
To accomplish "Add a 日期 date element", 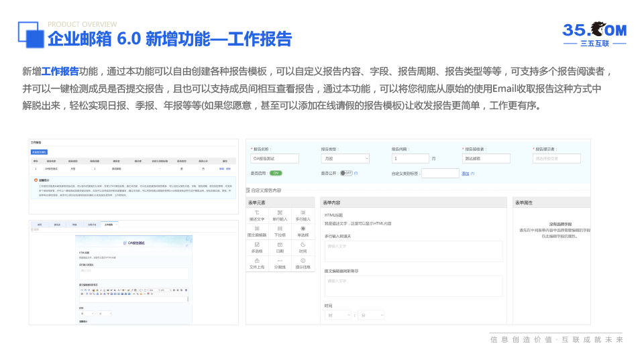I will [x=280, y=247].
